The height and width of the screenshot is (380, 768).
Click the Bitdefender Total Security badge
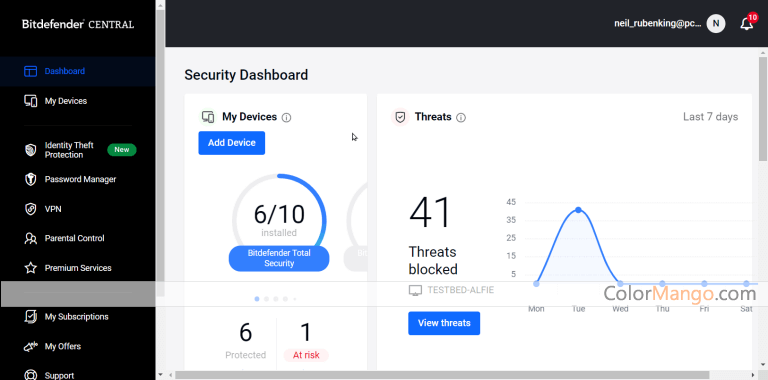pyautogui.click(x=279, y=259)
